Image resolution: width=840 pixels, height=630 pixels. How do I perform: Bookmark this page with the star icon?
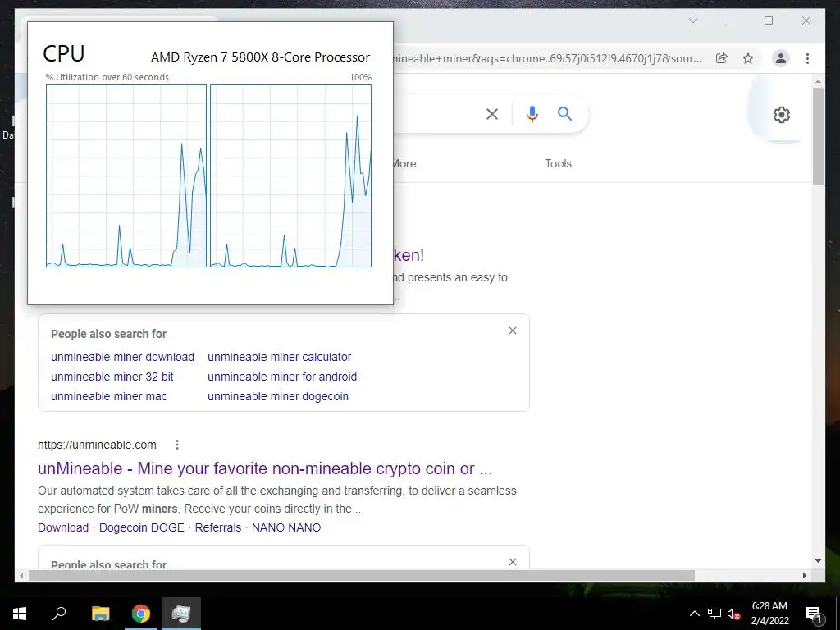tap(748, 58)
